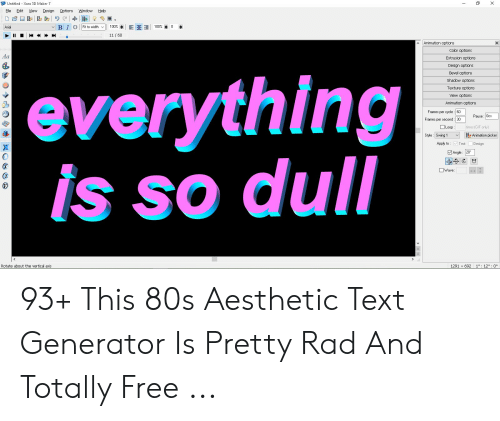Viewport: 500px width, 421px height.
Task: Stop the animation
Action: (x=22, y=35)
